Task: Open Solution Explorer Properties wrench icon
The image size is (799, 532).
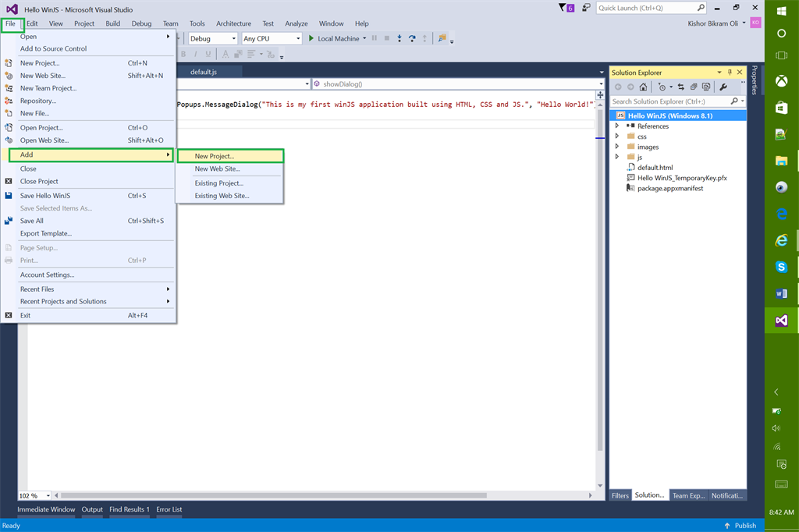Action: pyautogui.click(x=723, y=87)
